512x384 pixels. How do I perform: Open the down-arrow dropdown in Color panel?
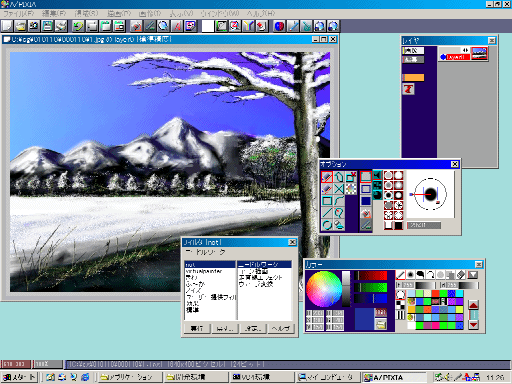(x=473, y=275)
